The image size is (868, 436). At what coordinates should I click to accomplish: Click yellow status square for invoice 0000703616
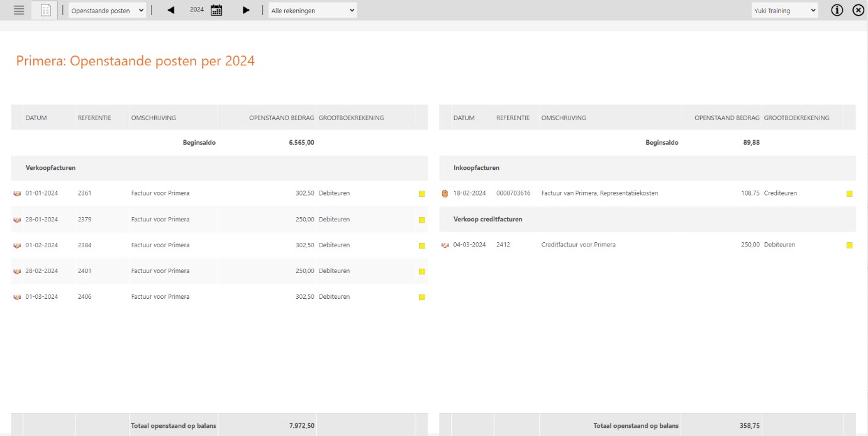[849, 194]
